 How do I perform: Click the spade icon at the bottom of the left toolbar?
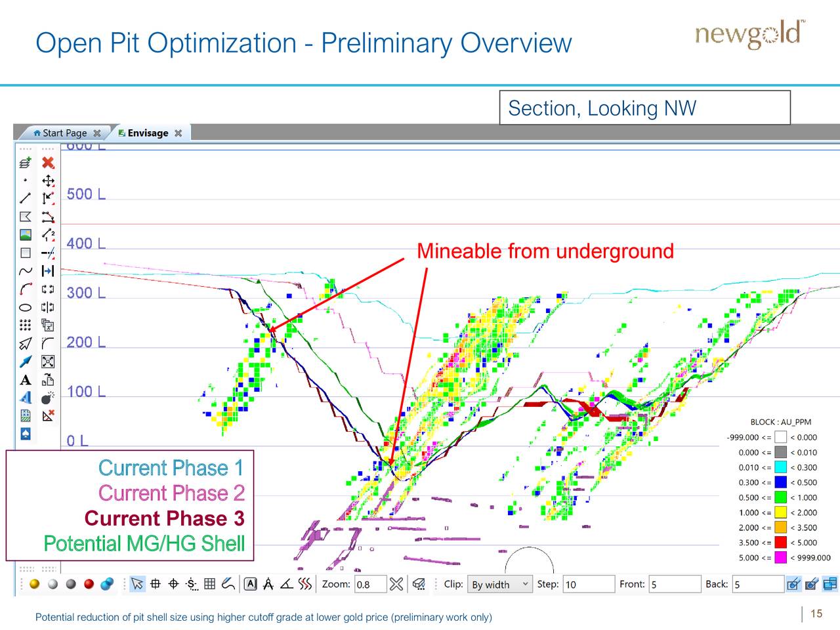pos(25,433)
